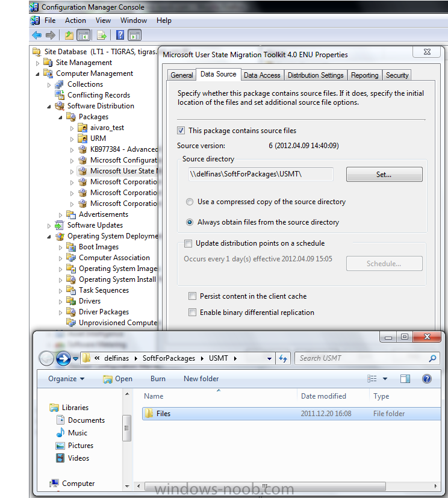
Task: Click the Explorer help icon
Action: (x=427, y=379)
